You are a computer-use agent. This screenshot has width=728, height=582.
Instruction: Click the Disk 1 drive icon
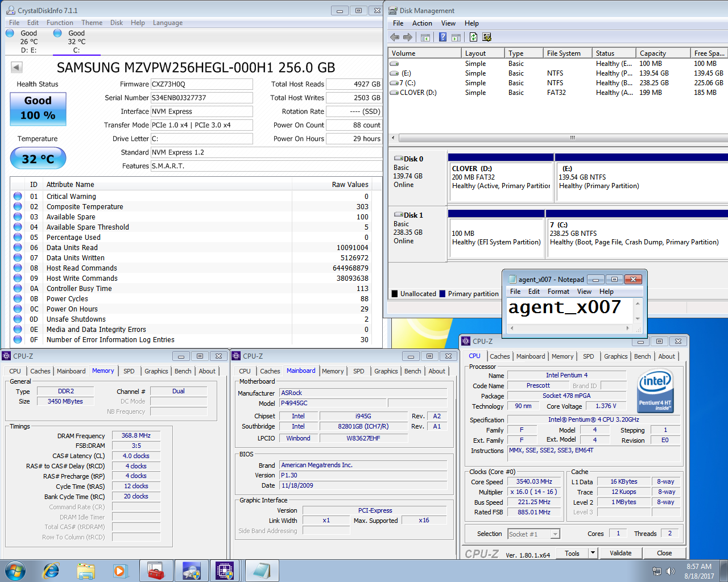(398, 215)
